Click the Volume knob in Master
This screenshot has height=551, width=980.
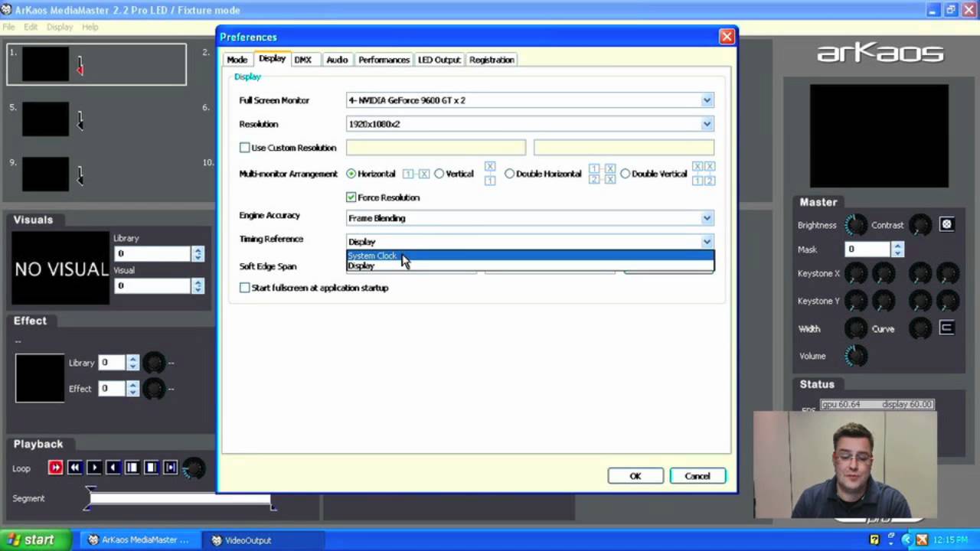point(855,356)
